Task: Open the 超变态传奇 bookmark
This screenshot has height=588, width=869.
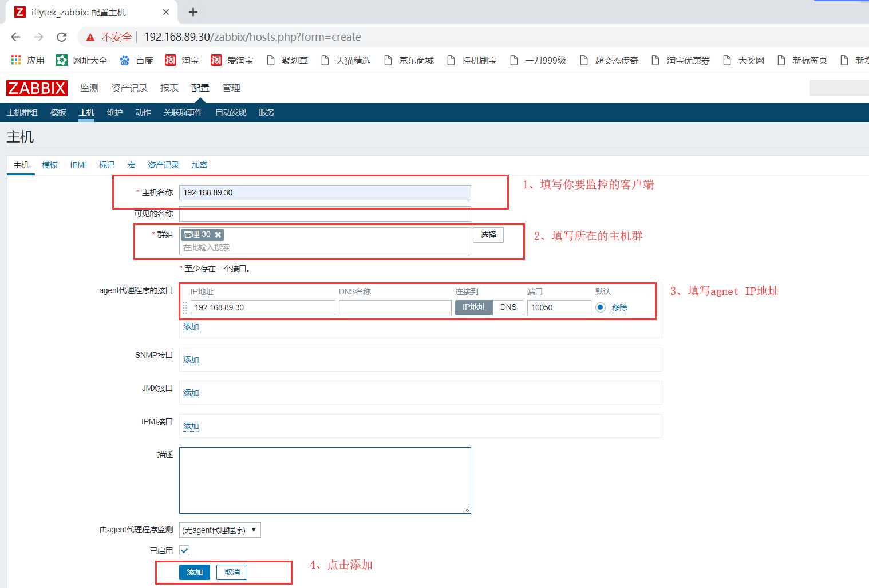Action: 609,60
